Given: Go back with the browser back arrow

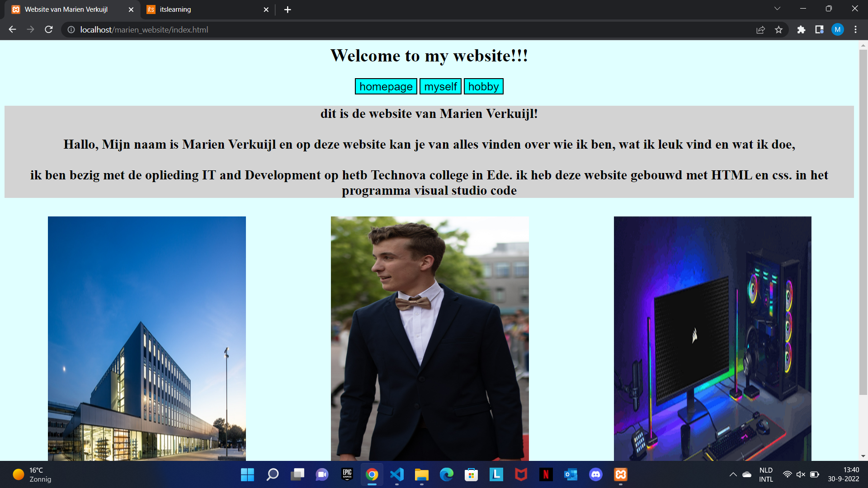Looking at the screenshot, I should point(12,29).
